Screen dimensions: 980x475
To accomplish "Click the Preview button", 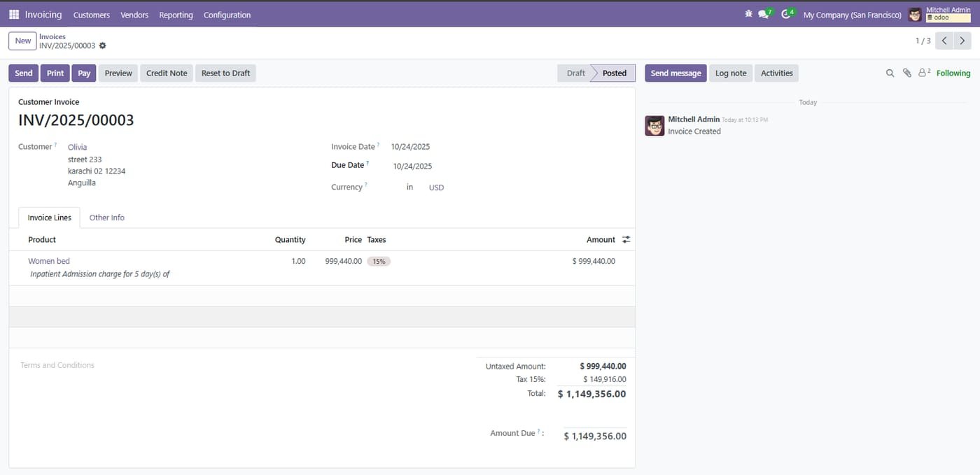I will coord(118,73).
